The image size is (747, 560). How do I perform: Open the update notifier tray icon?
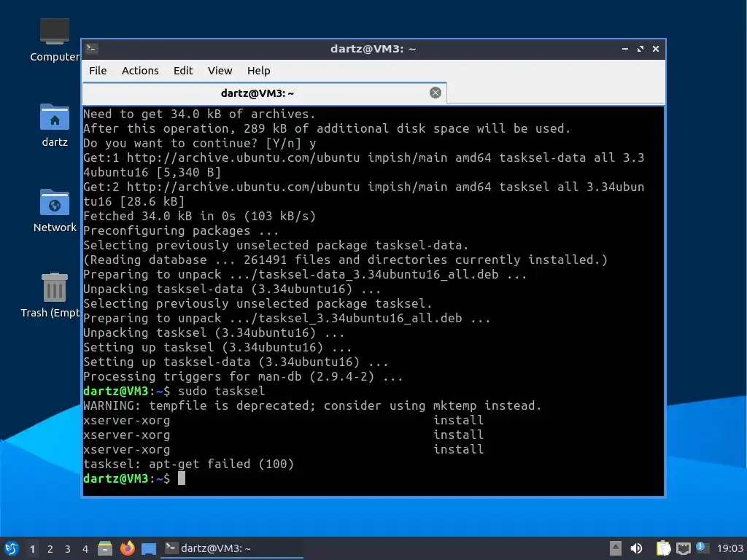703,548
